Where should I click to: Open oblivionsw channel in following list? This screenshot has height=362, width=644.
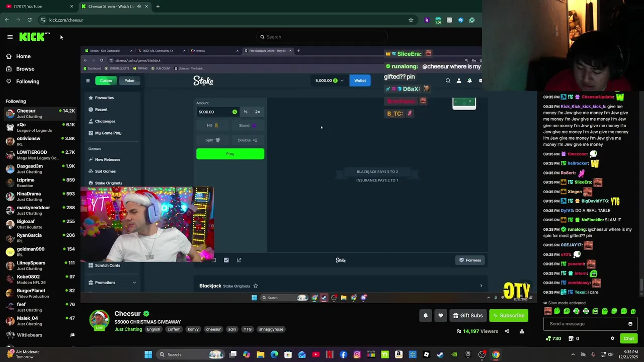click(x=39, y=141)
